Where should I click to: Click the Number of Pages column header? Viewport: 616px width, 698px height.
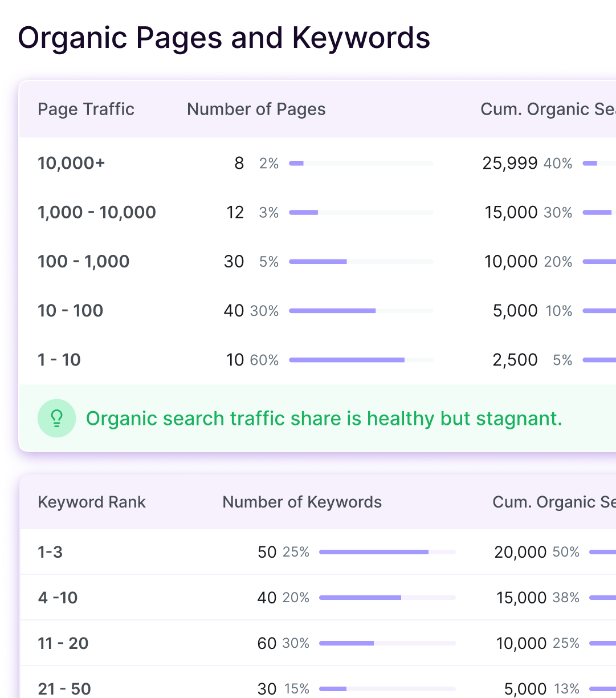(x=256, y=109)
